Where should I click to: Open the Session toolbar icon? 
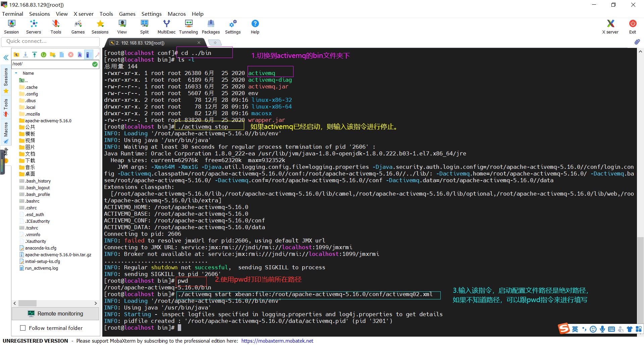(x=11, y=27)
